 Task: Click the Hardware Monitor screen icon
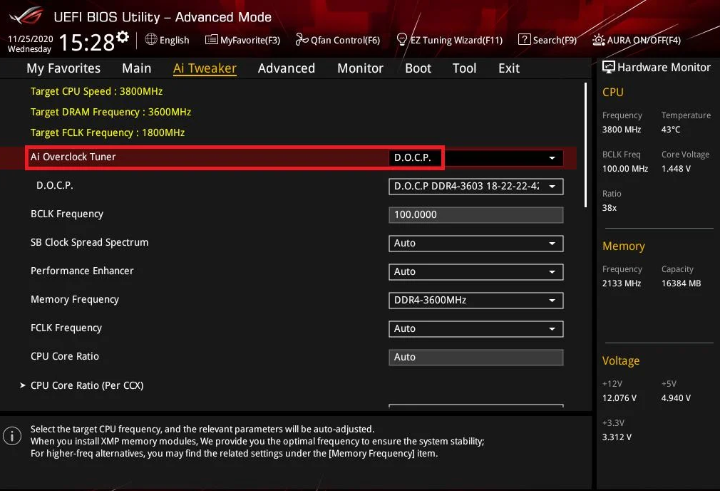tap(608, 67)
